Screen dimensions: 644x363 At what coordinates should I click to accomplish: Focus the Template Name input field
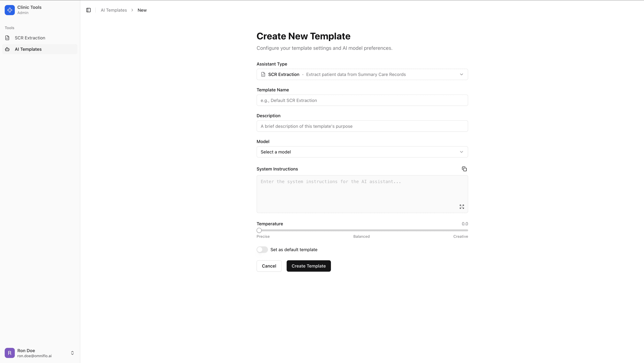[362, 100]
